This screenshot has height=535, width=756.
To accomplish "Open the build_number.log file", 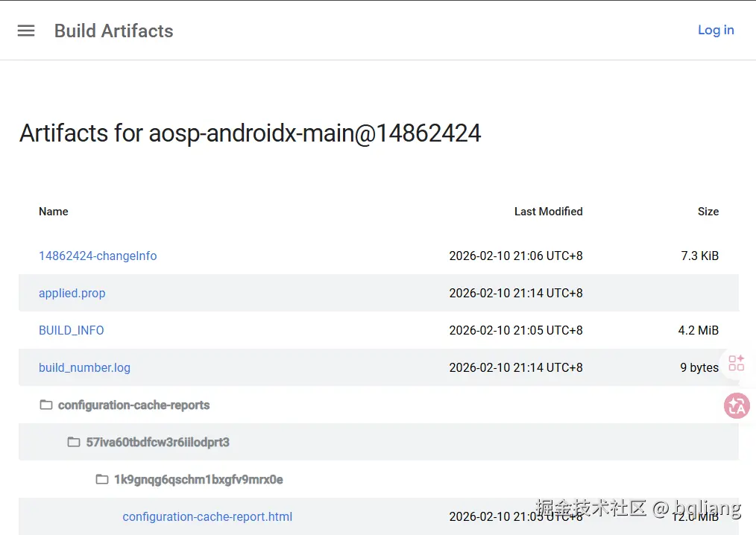I will pos(84,367).
